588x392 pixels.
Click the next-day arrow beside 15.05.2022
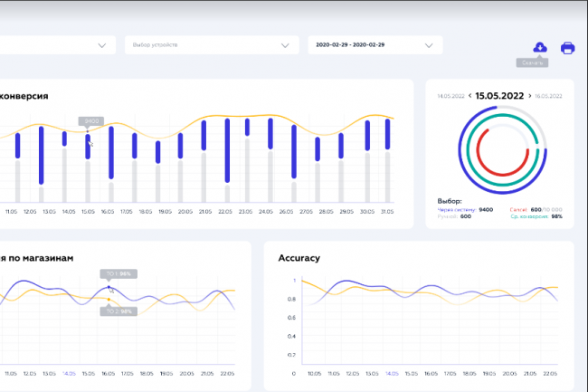[x=529, y=96]
